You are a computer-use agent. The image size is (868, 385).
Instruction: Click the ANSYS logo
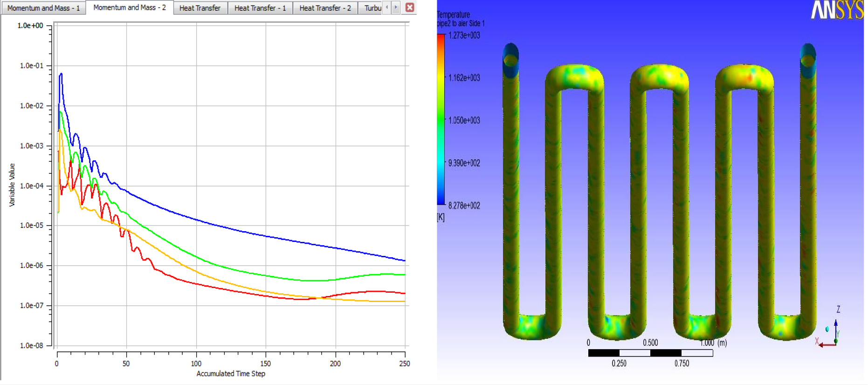(x=837, y=10)
